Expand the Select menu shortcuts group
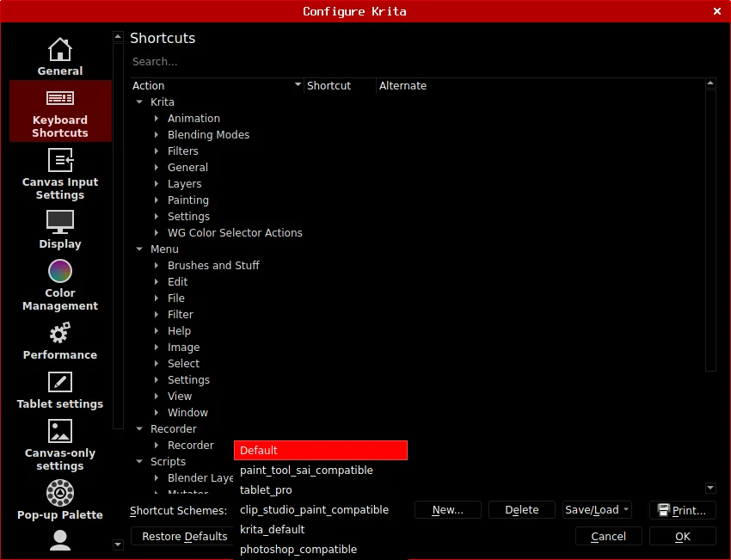The image size is (731, 560). [157, 363]
